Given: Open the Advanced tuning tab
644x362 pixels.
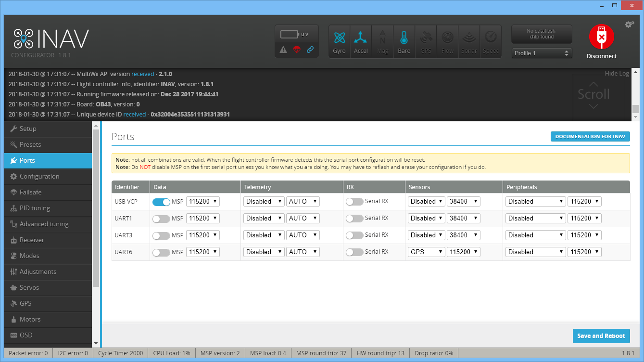Looking at the screenshot, I should pyautogui.click(x=48, y=224).
